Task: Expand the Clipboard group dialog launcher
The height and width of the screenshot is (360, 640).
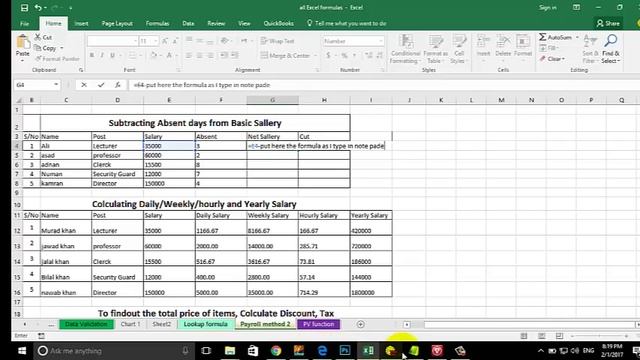Action: (81, 70)
